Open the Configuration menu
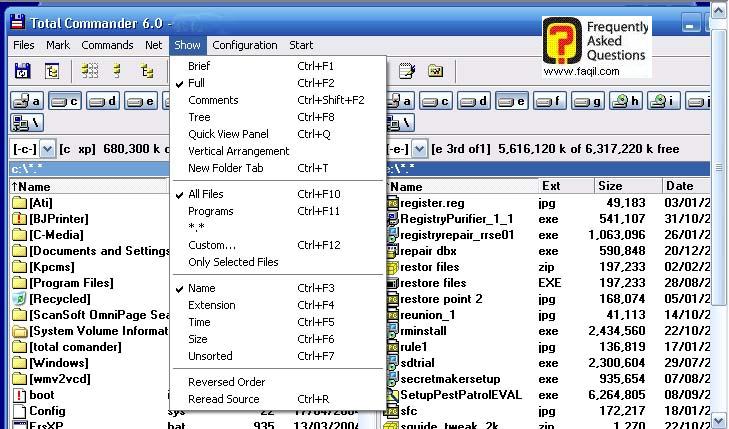 [x=244, y=45]
